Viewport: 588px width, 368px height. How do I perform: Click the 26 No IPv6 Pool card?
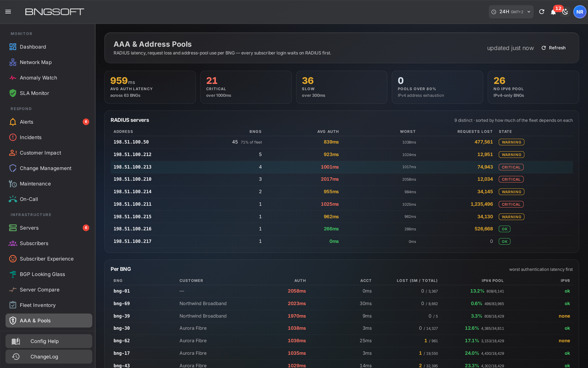coord(533,87)
